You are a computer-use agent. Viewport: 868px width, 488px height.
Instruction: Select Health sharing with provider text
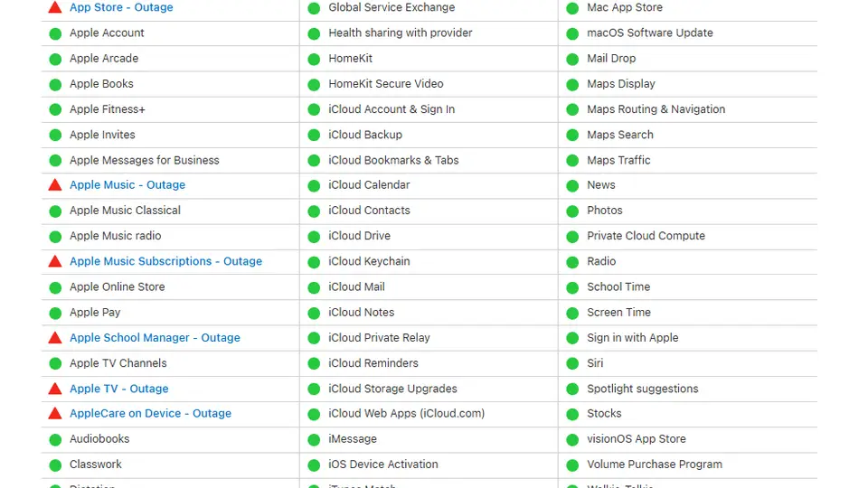point(401,33)
